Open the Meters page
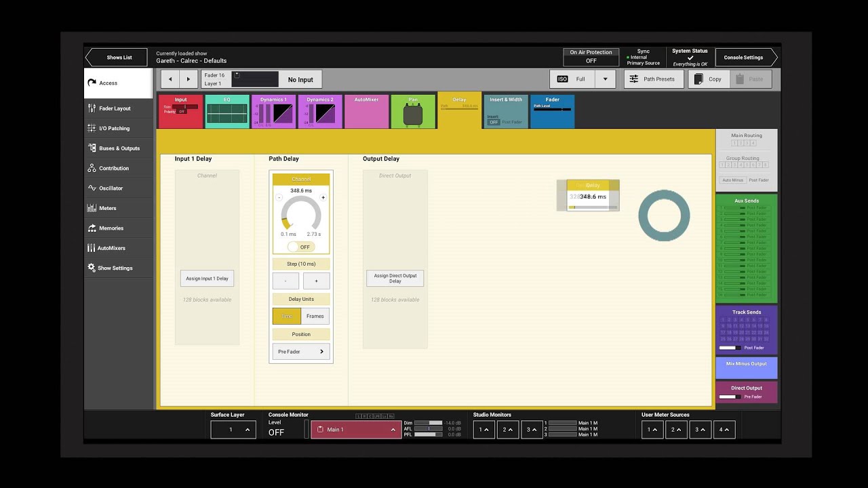868x488 pixels. click(119, 208)
